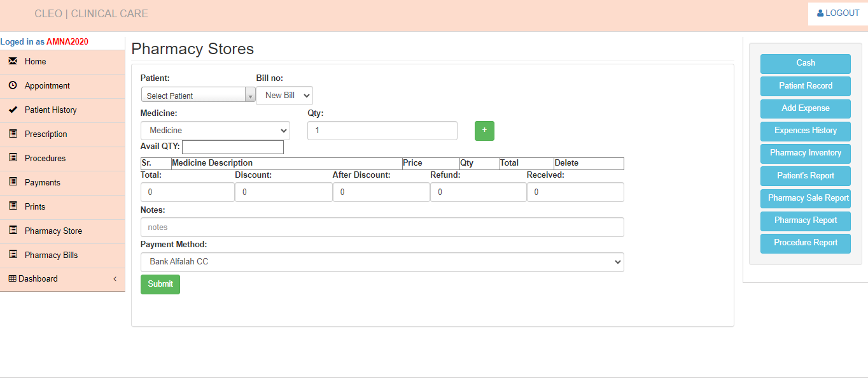Open the Select Patient dropdown

[198, 96]
